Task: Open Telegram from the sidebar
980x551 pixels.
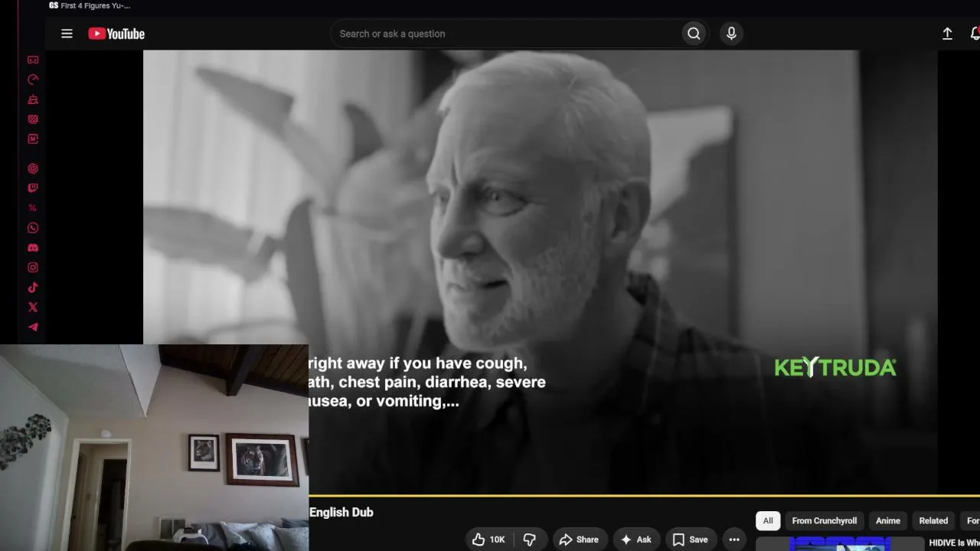Action: [x=33, y=328]
